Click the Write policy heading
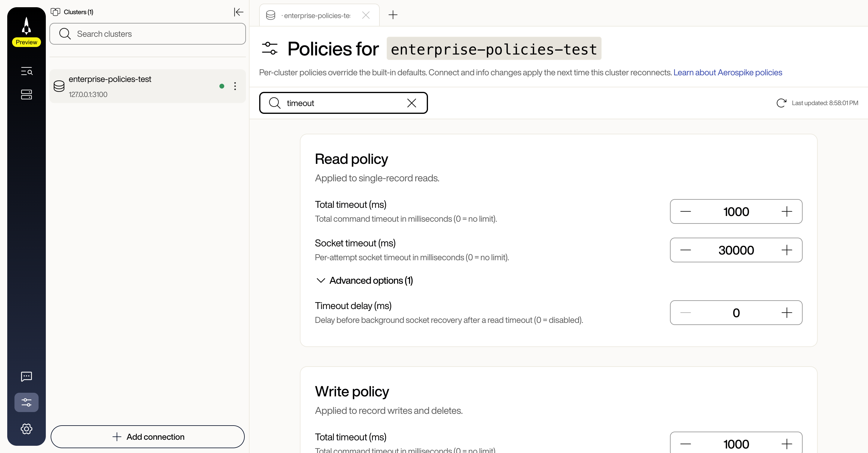 [x=352, y=391]
